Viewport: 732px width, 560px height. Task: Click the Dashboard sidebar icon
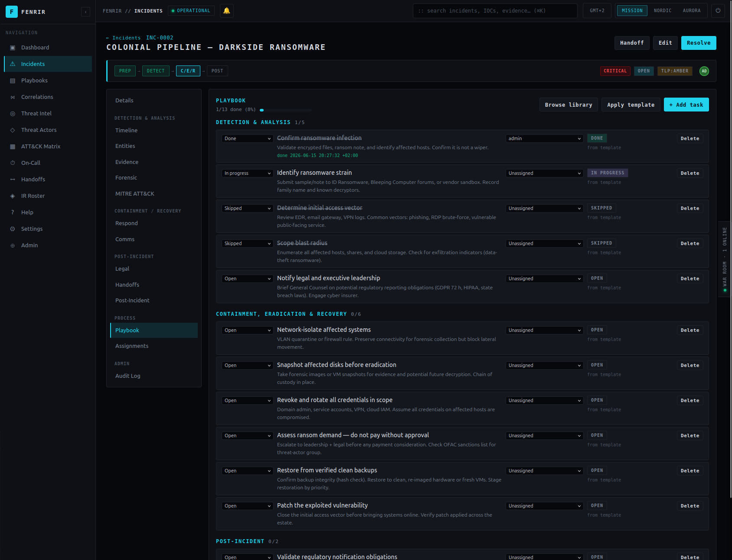coord(13,48)
